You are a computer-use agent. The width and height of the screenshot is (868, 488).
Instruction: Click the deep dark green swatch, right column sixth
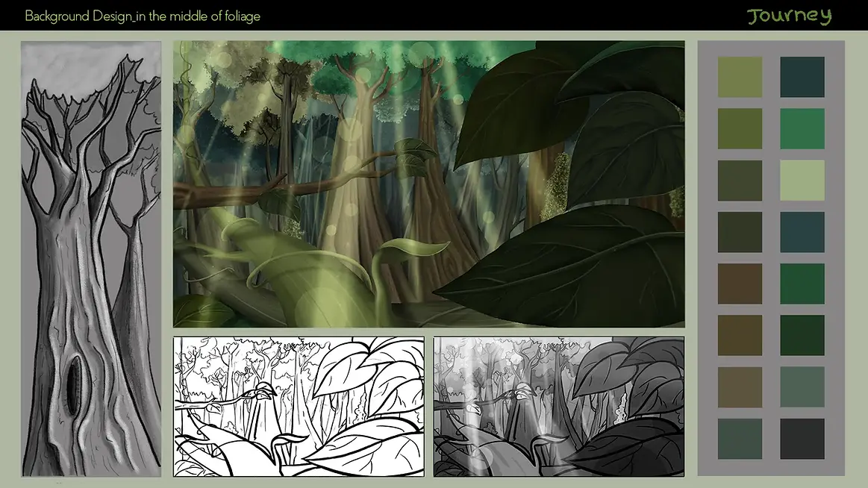[802, 335]
